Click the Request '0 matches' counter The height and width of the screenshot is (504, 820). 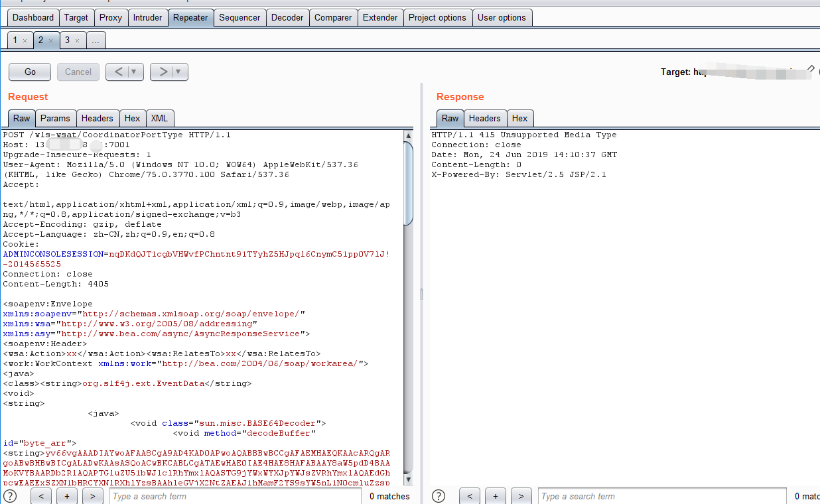(389, 496)
